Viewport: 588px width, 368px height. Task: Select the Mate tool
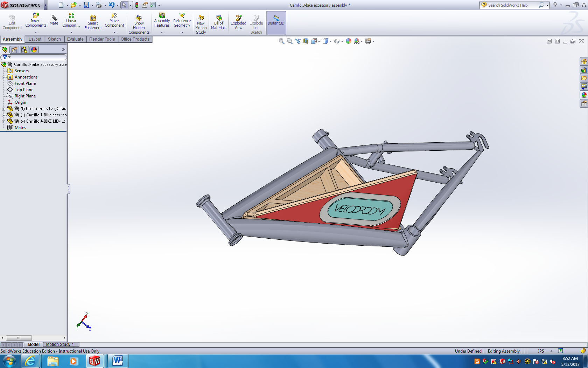click(x=54, y=20)
